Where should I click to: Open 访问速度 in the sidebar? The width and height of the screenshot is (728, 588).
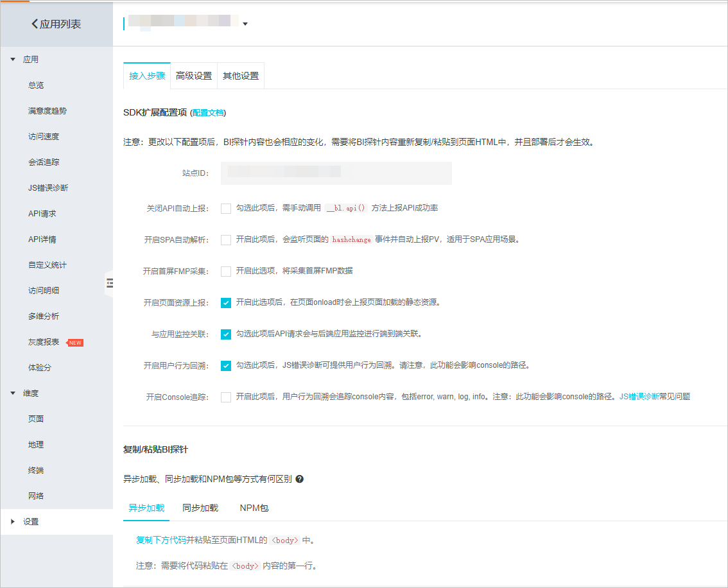coord(44,137)
